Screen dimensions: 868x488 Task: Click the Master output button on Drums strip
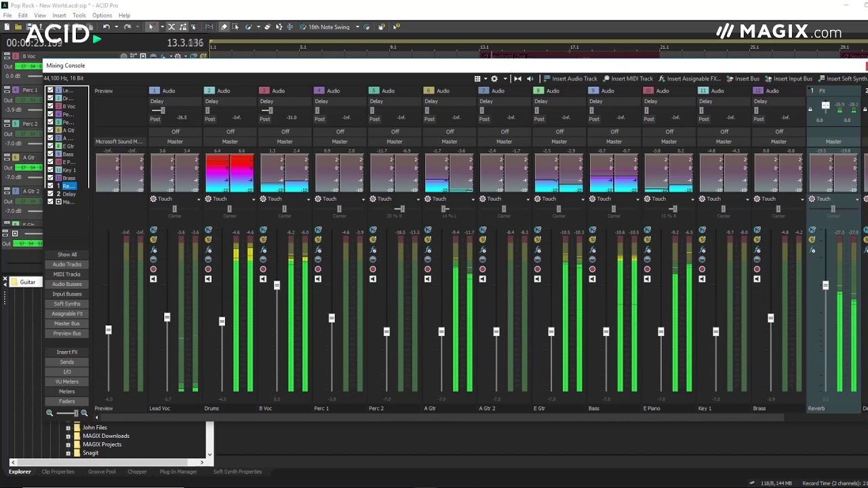coord(230,142)
